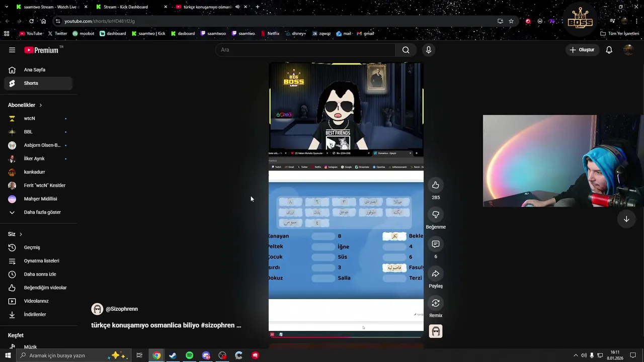Go to Ana Sayfa

(x=38, y=70)
